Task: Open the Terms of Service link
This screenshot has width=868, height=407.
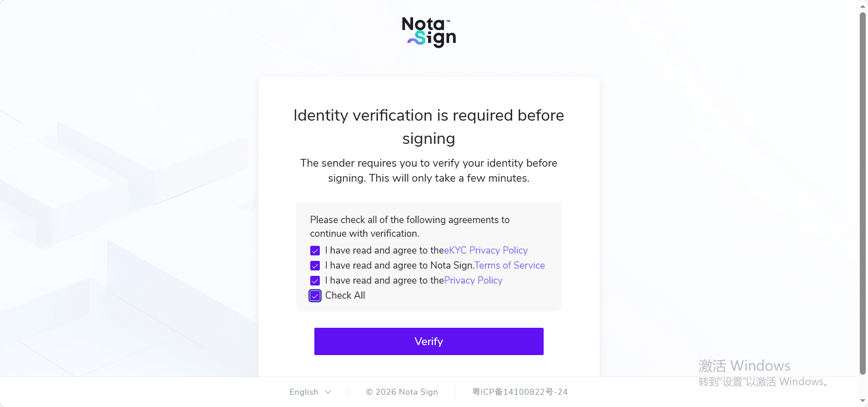Action: coord(510,265)
